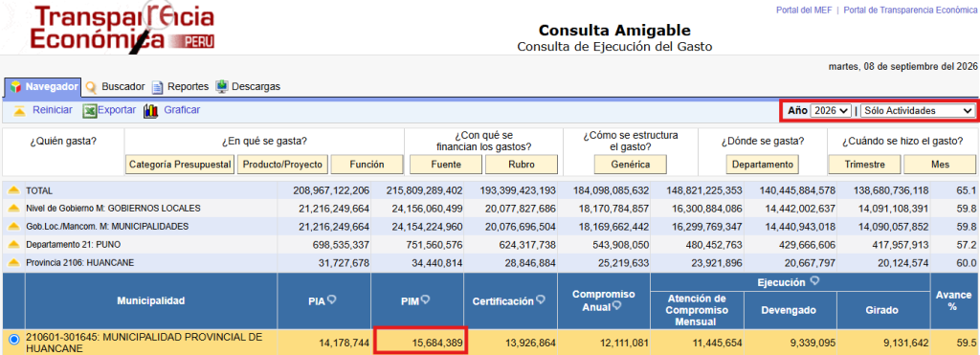Click the Reiniciar up-arrow icon
Viewport: 980px width, 355px height.
point(20,111)
